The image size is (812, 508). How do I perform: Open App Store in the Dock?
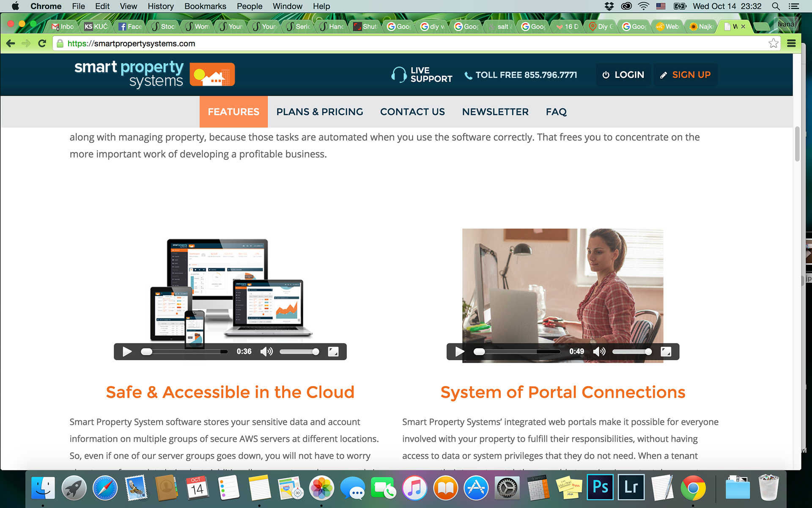coord(476,488)
